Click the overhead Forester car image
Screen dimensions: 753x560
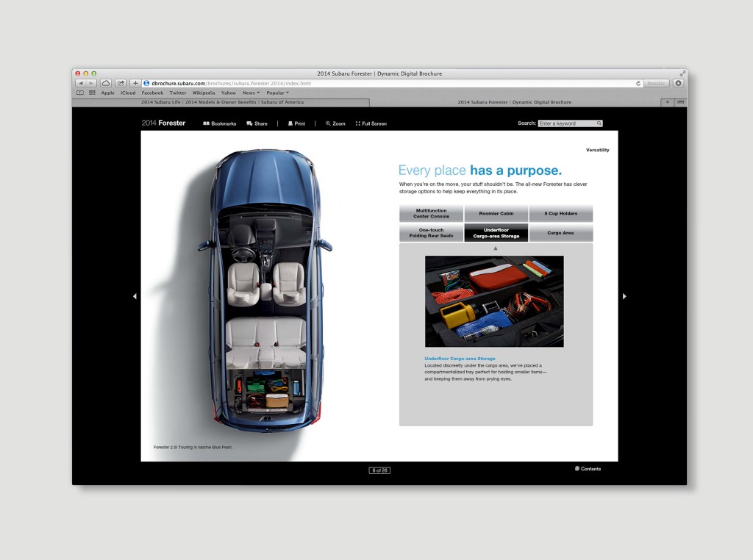tap(265, 290)
